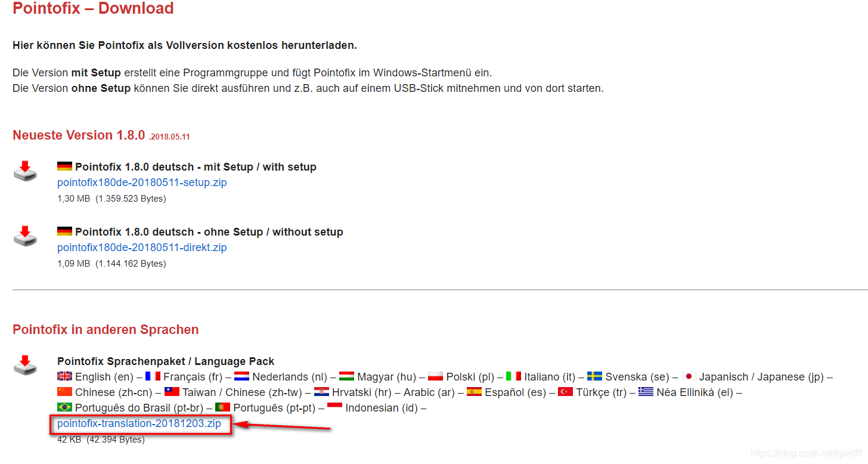Click the 'Indonesian (id)' language label
868x464 pixels.
tap(382, 408)
